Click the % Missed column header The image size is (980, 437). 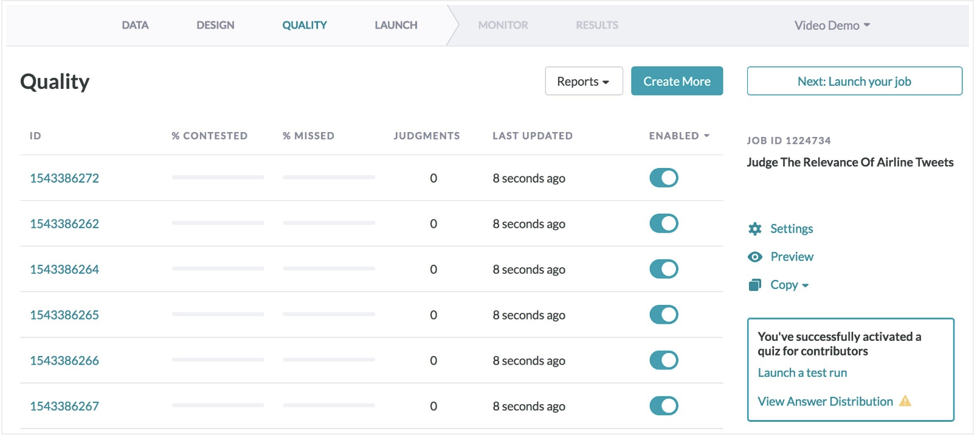click(308, 136)
